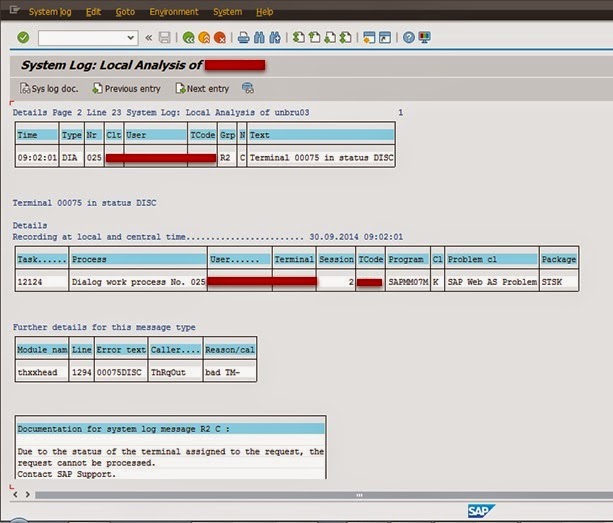
Task: Click the Save disk icon
Action: click(165, 38)
